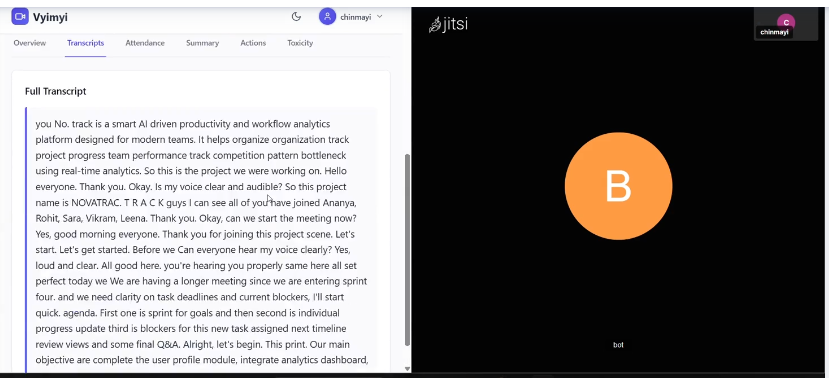The height and width of the screenshot is (378, 829).
Task: Click the chinmayi user avatar icon
Action: pos(327,16)
